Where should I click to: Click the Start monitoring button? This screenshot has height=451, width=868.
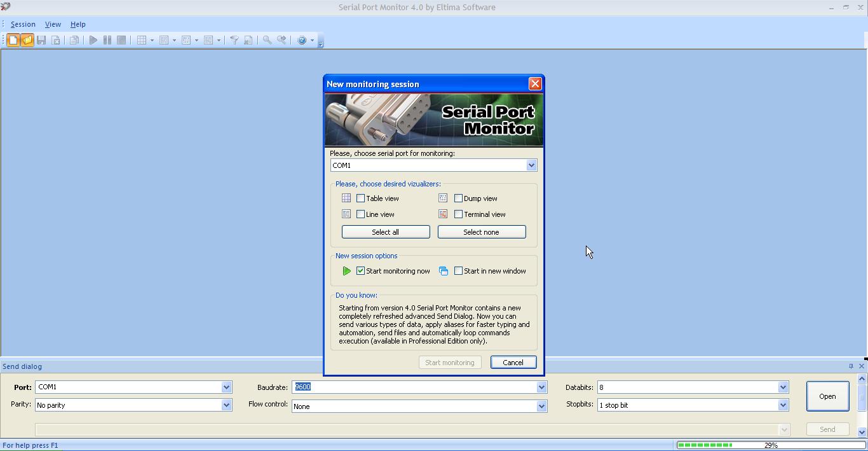click(x=450, y=363)
